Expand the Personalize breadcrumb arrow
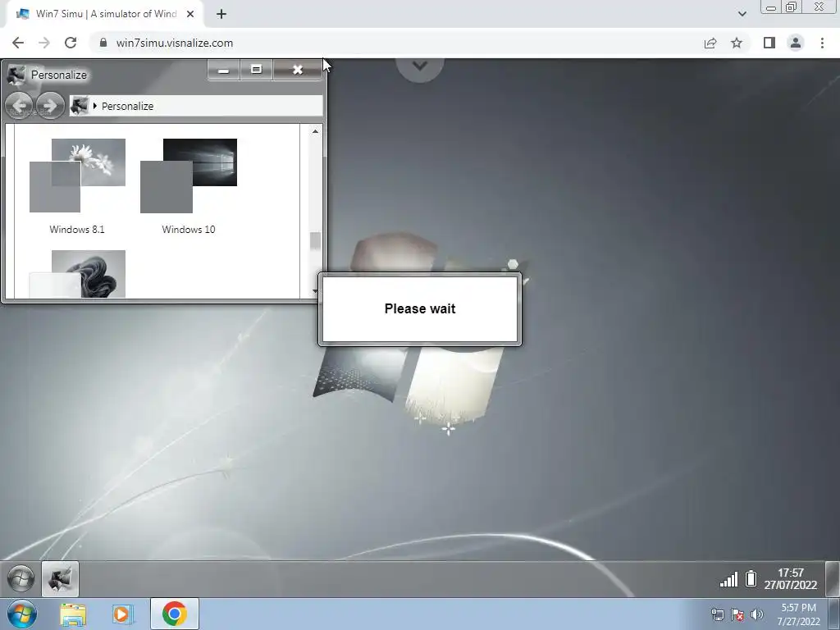 (95, 106)
